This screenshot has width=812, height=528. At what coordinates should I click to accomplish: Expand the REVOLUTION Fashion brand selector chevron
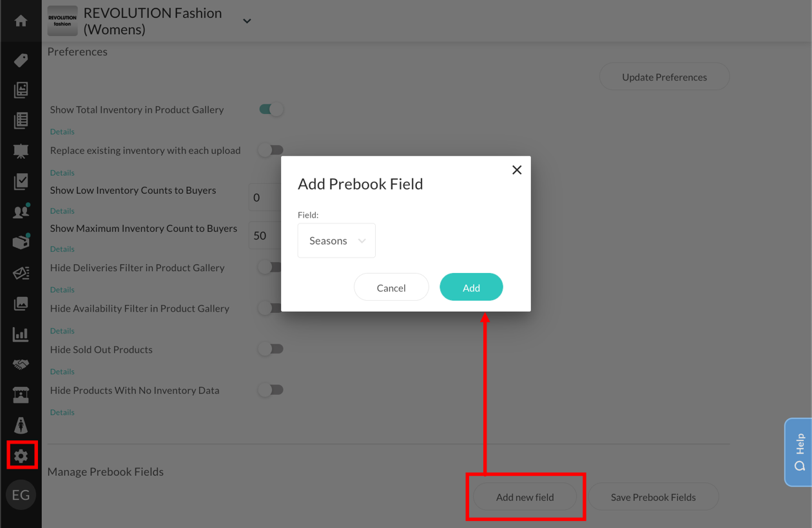[x=247, y=21]
